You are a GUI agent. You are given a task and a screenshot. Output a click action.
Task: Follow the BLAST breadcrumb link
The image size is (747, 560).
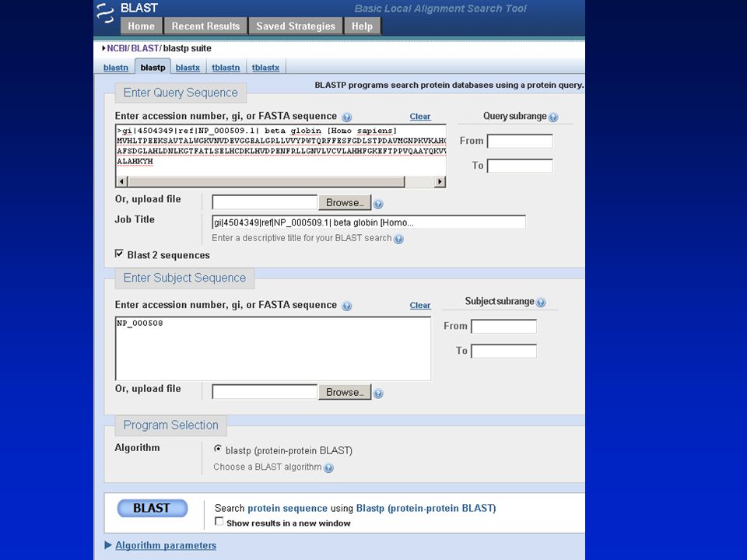tap(145, 48)
